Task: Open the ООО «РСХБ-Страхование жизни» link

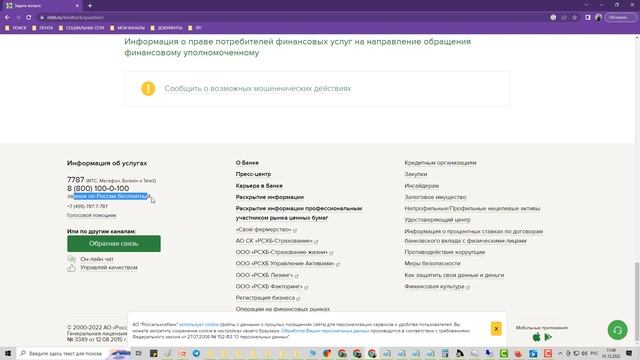Action: click(284, 253)
